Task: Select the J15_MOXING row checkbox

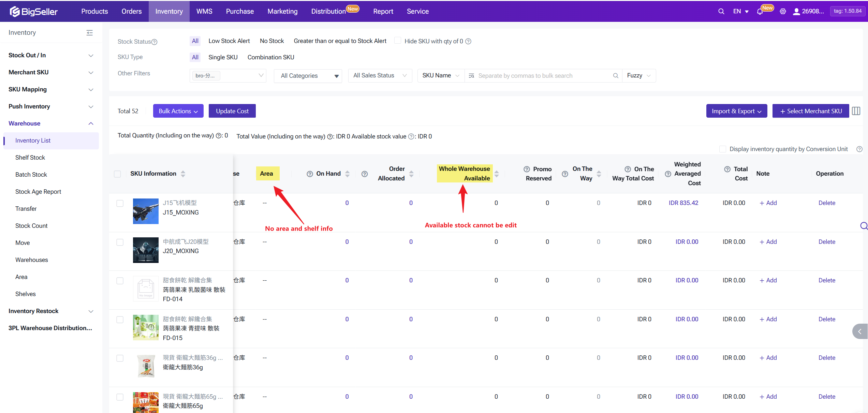Action: (x=120, y=203)
